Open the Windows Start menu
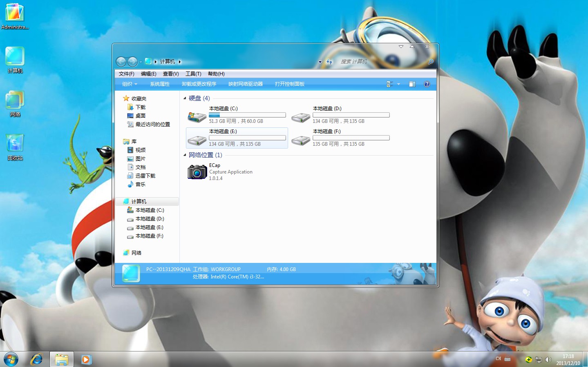Image resolution: width=588 pixels, height=367 pixels. click(x=11, y=360)
